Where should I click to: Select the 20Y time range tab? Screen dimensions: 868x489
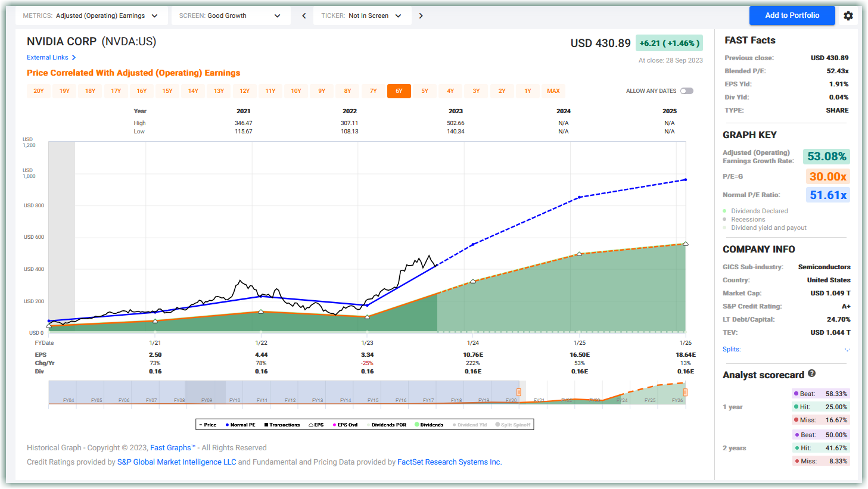click(x=39, y=91)
